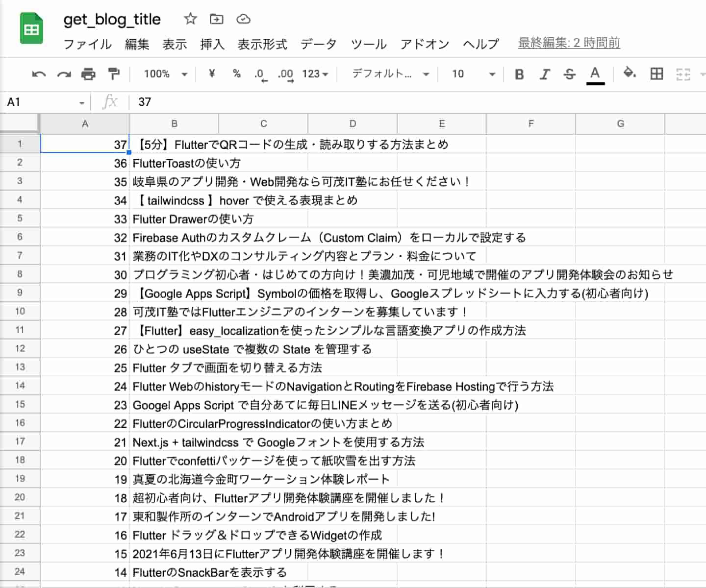The height and width of the screenshot is (588, 706).
Task: Select row 1 header
Action: [20, 144]
